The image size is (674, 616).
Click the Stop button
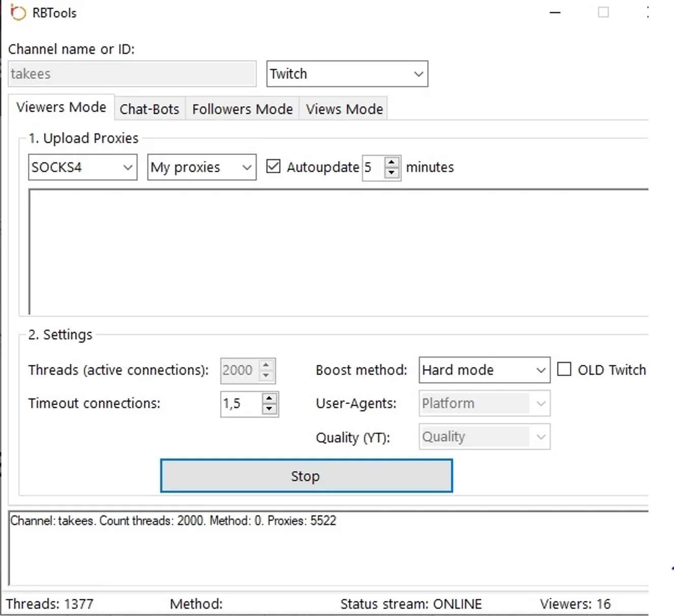tap(306, 476)
